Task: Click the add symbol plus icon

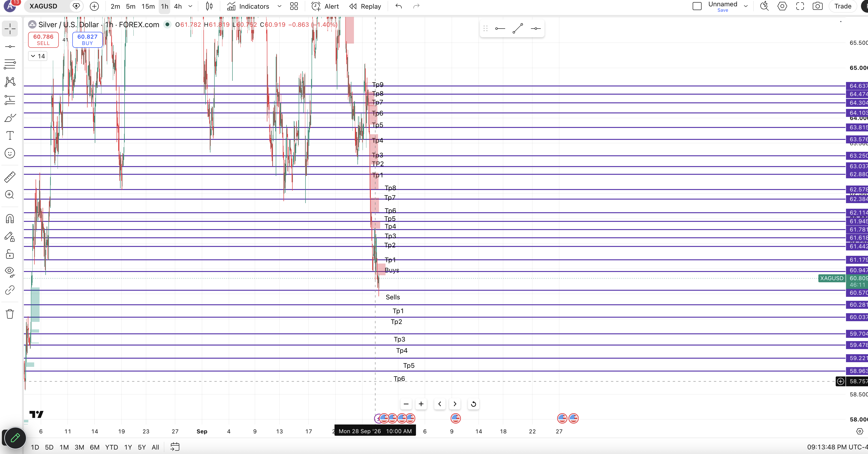Action: click(x=94, y=6)
